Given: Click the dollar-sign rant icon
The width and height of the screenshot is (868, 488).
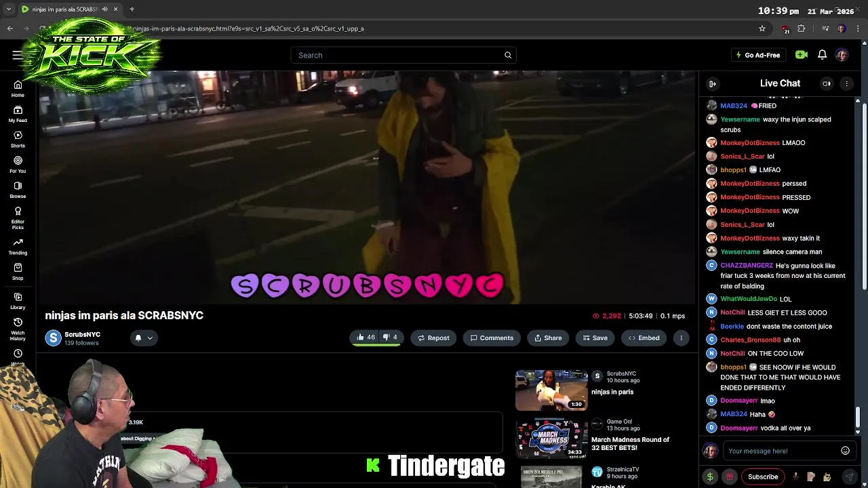Looking at the screenshot, I should pos(710,476).
